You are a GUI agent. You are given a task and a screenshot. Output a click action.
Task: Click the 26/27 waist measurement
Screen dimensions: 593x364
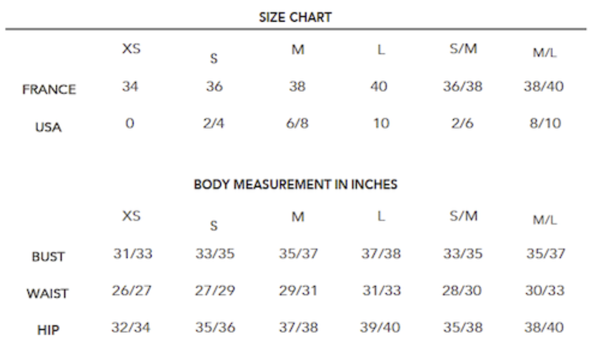tap(132, 291)
